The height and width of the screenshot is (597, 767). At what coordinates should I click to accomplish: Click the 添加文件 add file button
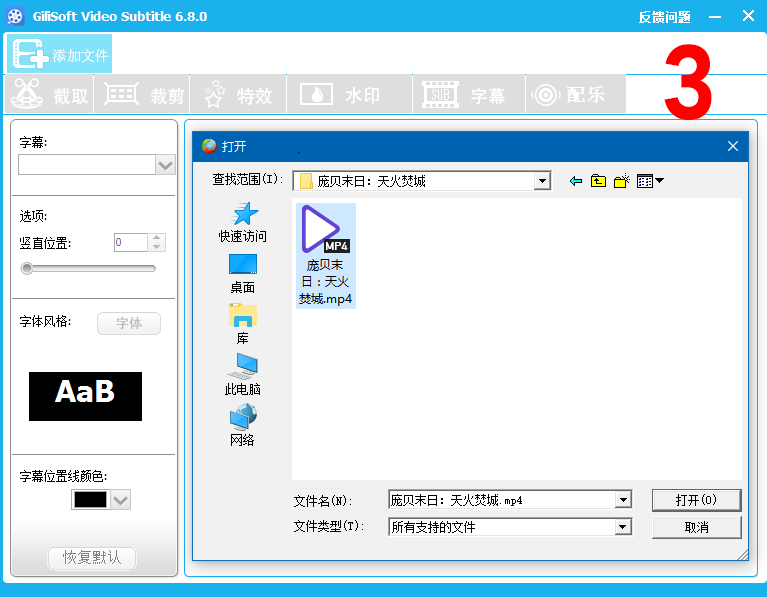coord(60,54)
